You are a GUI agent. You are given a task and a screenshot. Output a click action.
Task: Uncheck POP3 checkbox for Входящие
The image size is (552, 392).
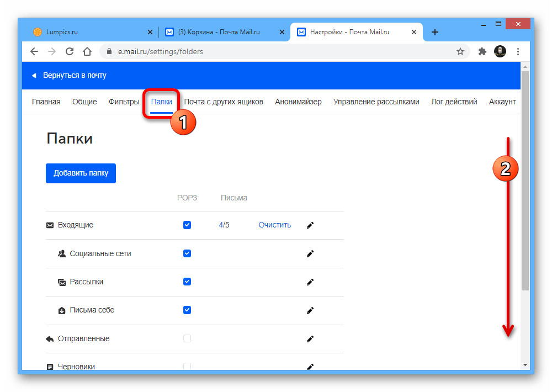[x=187, y=225]
